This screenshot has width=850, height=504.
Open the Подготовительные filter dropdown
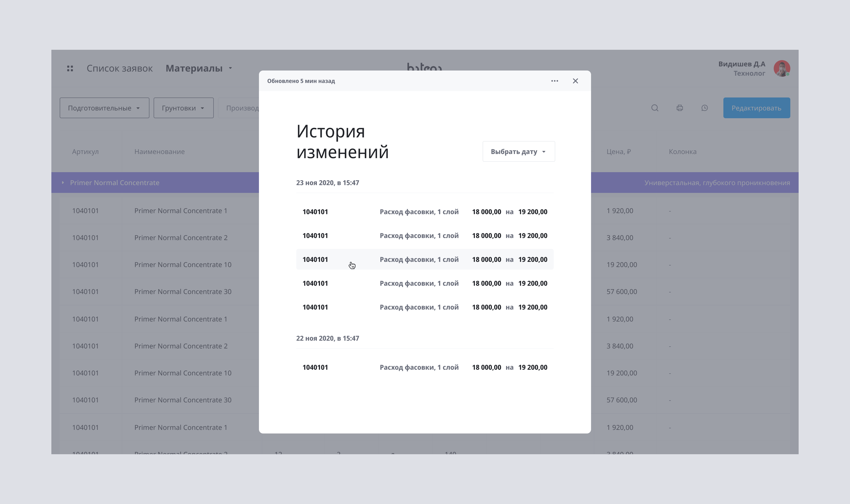104,108
